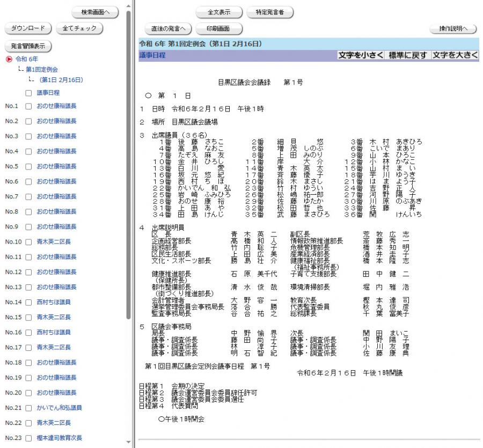Click the 全てチェック button
483x448 pixels.
coord(79,28)
